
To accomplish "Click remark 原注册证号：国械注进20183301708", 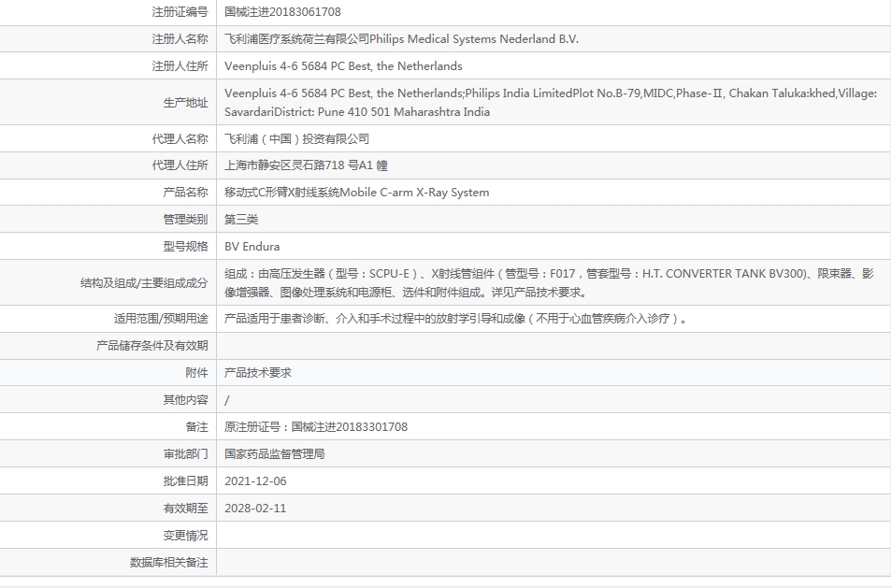I will point(316,427).
